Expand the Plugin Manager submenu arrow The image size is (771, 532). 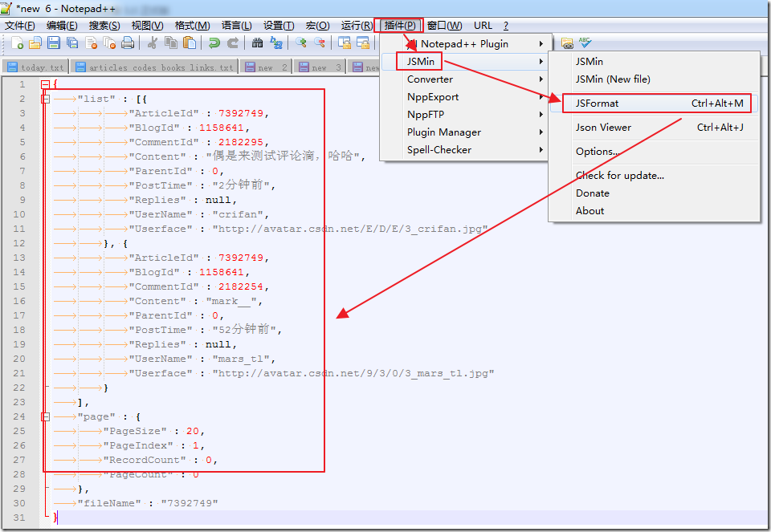coord(541,132)
